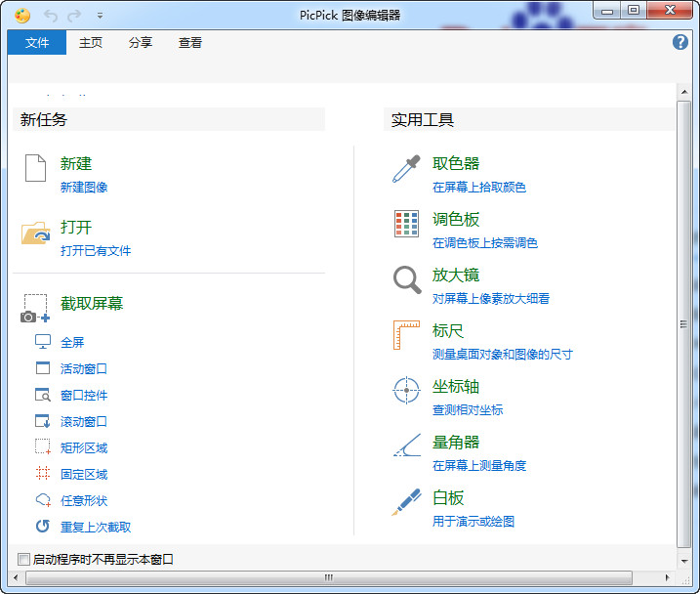Image resolution: width=700 pixels, height=594 pixels.
Task: Click the color palette grid icon
Action: 406,224
